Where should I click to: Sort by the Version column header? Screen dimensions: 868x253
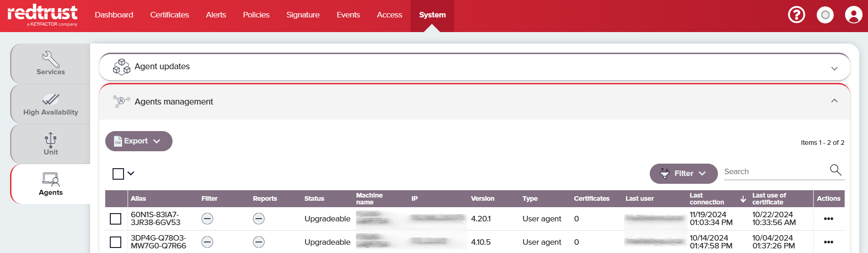point(483,198)
